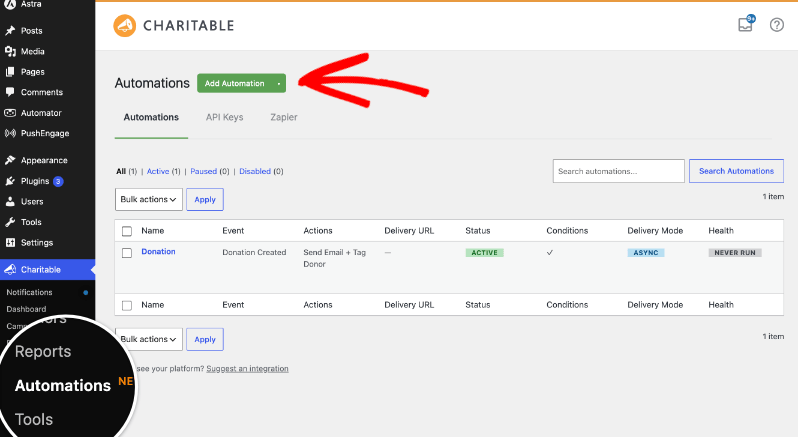The image size is (798, 437).
Task: Switch to the Zapier tab
Action: 284,117
